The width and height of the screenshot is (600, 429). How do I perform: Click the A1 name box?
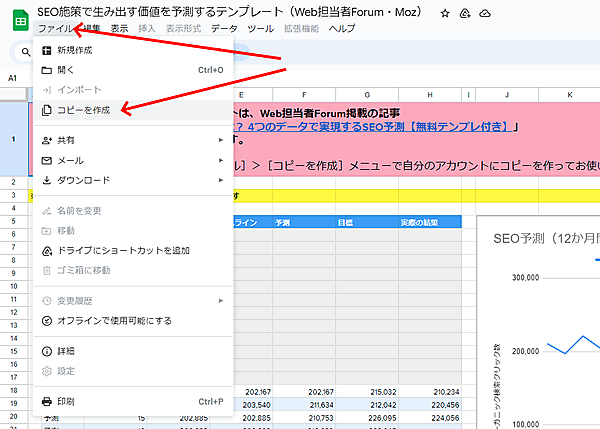click(x=14, y=78)
